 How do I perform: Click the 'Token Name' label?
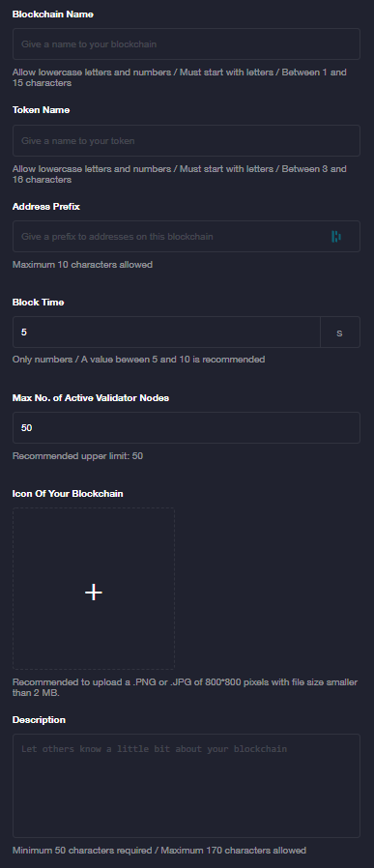tap(41, 110)
